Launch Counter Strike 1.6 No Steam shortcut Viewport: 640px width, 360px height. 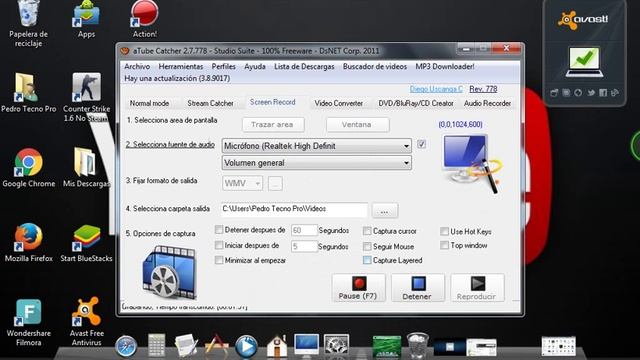click(86, 97)
